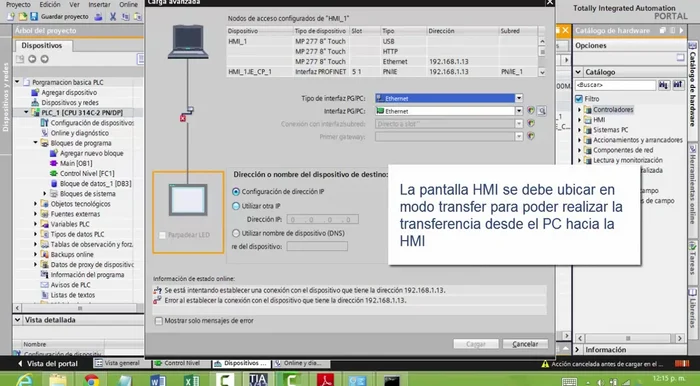Select Main [OB1] block in tree
Screen dimensions: 700x386
pos(76,163)
